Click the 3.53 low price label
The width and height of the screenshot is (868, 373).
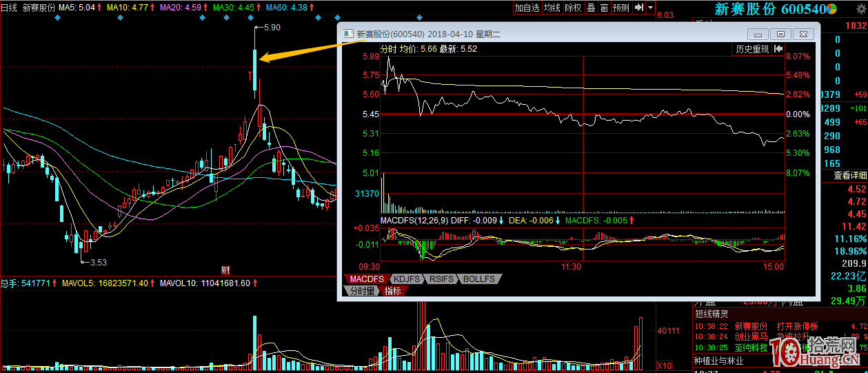99,262
